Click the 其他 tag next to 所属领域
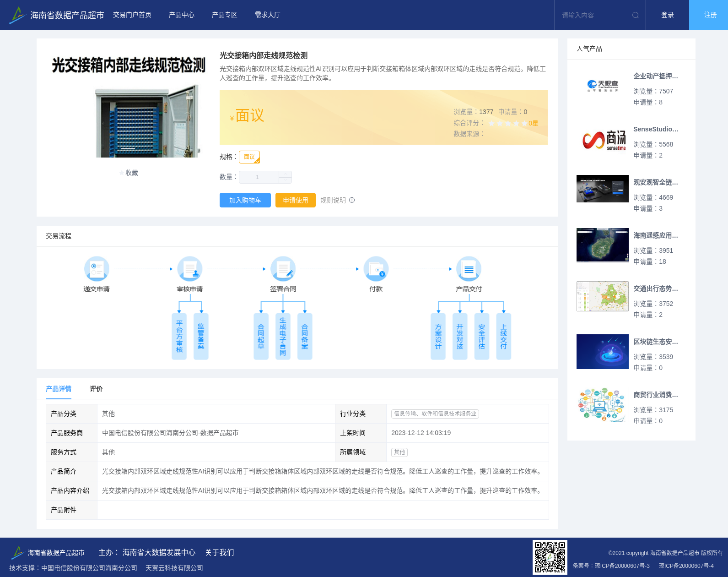The height and width of the screenshot is (577, 728). tap(399, 452)
